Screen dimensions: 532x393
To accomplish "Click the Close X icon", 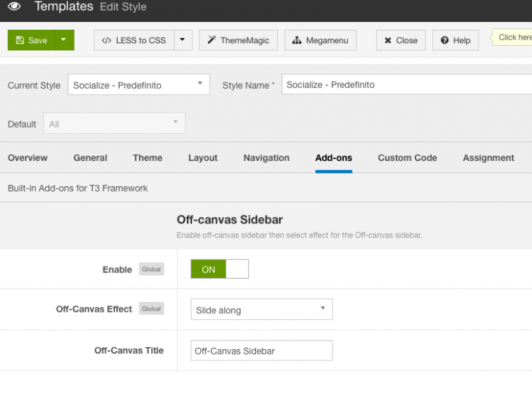I will tap(388, 41).
